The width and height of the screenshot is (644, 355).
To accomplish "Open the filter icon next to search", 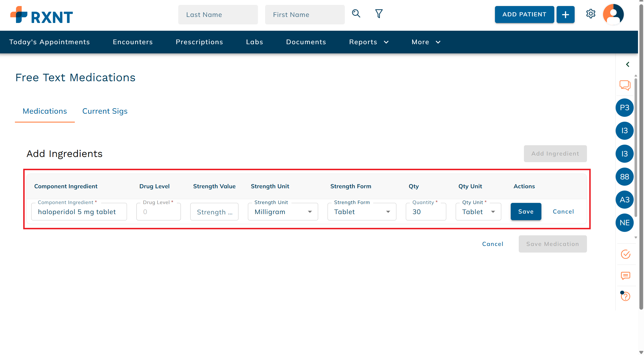I will 378,13.
